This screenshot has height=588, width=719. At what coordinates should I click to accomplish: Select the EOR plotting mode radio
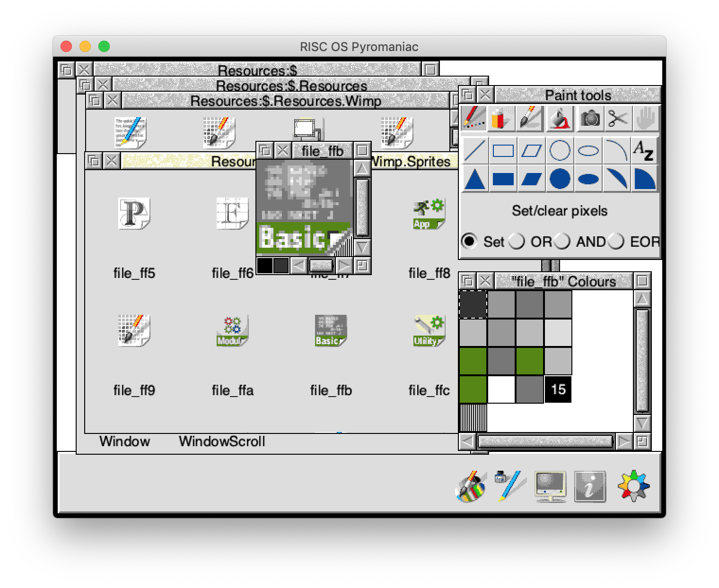pos(616,242)
